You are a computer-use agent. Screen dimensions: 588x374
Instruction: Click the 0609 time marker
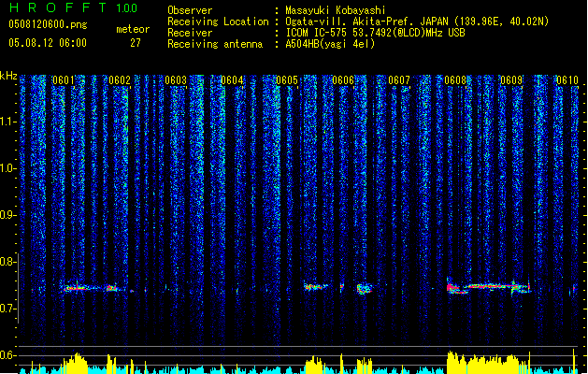[511, 80]
